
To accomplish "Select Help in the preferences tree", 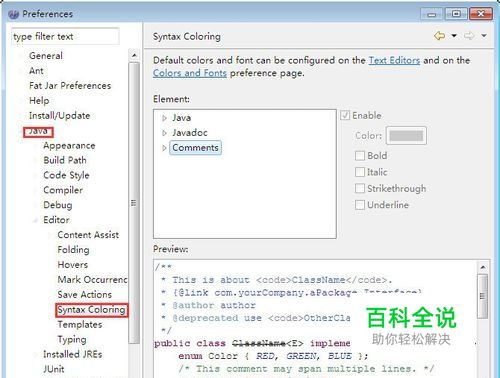I will tap(39, 101).
